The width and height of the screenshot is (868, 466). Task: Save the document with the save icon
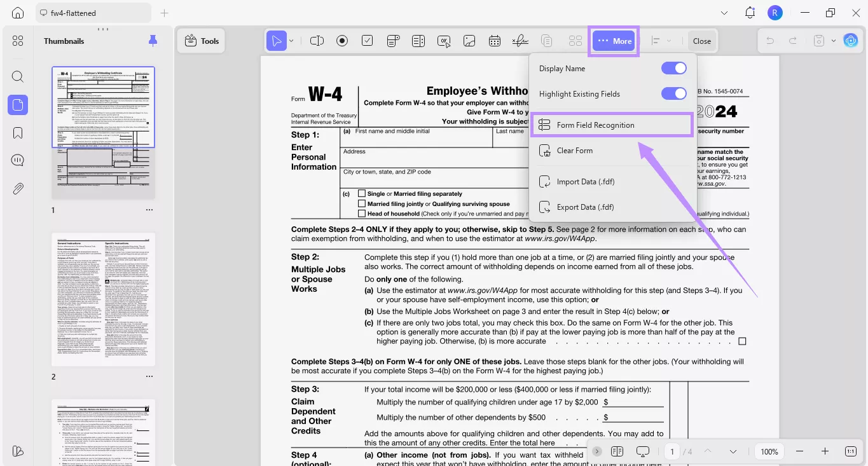pos(820,41)
